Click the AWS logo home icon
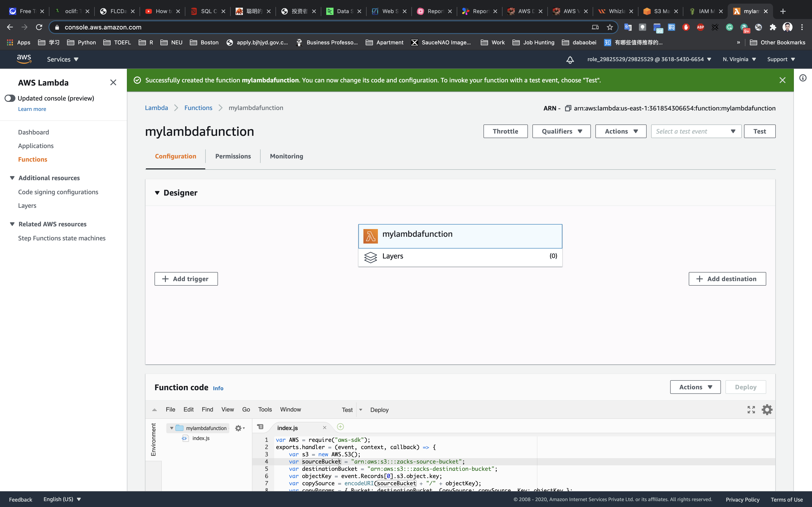812x507 pixels. click(x=24, y=59)
